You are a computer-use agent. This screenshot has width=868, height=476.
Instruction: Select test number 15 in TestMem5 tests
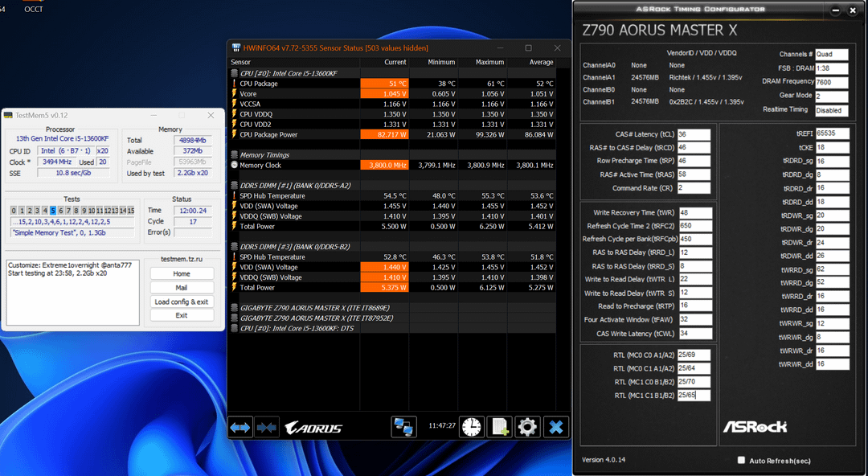(131, 211)
